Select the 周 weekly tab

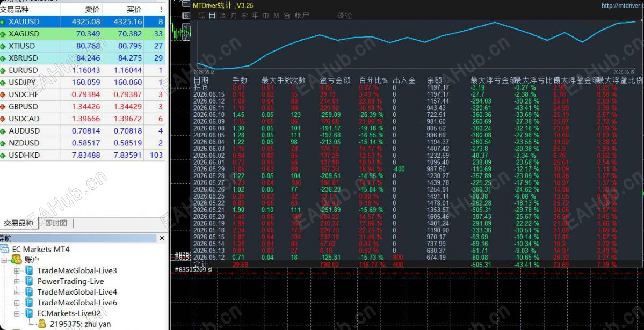(223, 16)
